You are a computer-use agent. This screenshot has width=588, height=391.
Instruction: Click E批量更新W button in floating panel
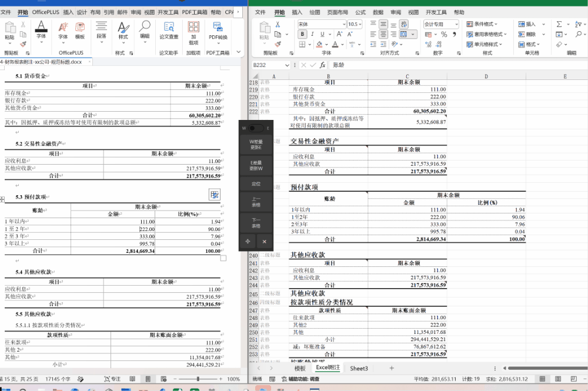pyautogui.click(x=256, y=165)
